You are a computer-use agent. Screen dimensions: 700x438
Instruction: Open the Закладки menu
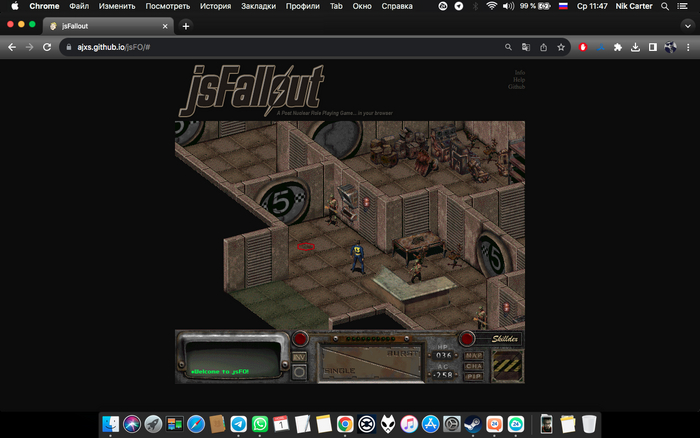pos(258,6)
